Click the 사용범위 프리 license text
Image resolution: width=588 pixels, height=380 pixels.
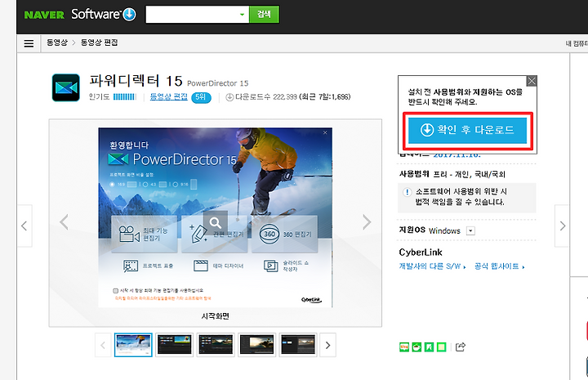tap(452, 174)
